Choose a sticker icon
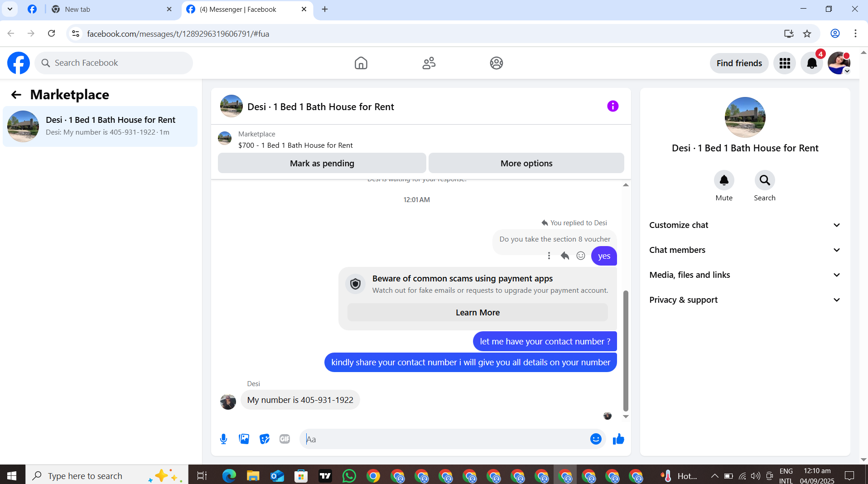The height and width of the screenshot is (484, 868). pos(265,439)
